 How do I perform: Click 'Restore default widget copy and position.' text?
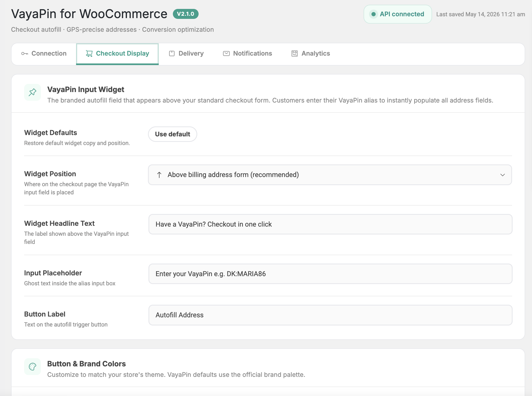77,143
